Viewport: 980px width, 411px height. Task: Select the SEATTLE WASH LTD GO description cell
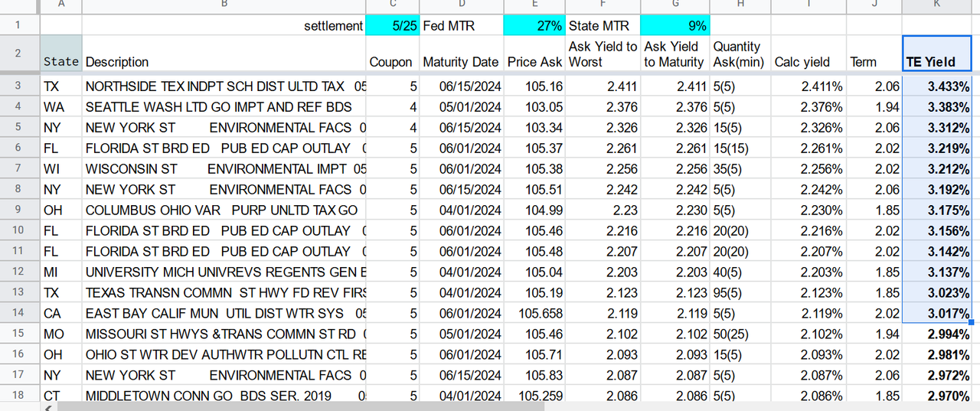pos(224,107)
